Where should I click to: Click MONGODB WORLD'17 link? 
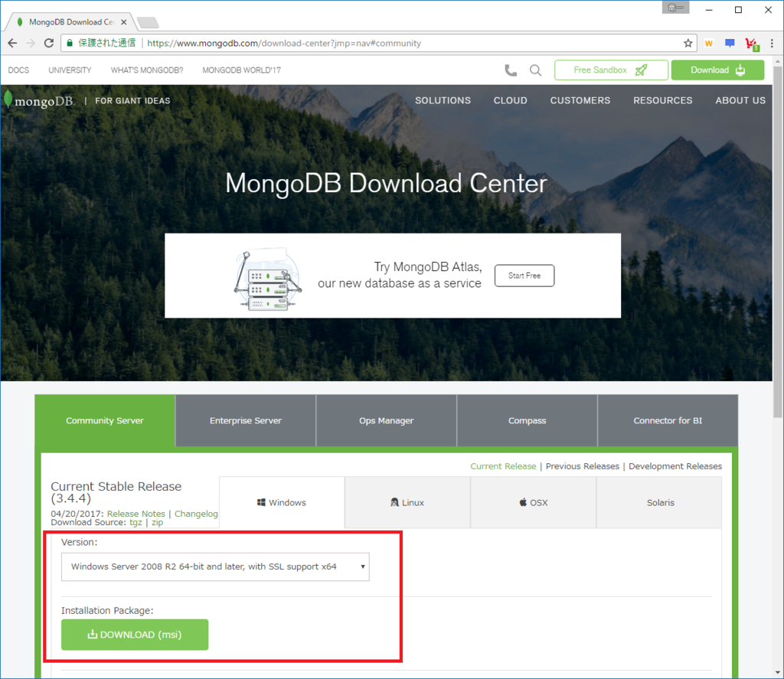pyautogui.click(x=241, y=70)
